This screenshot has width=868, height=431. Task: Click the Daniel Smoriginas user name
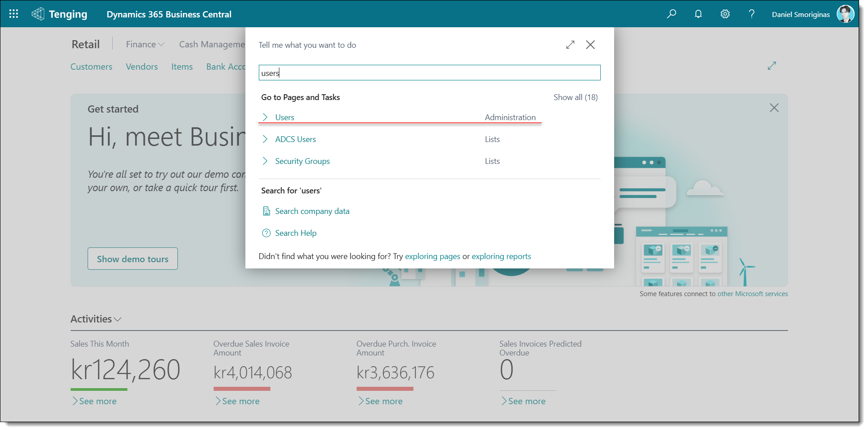coord(801,14)
